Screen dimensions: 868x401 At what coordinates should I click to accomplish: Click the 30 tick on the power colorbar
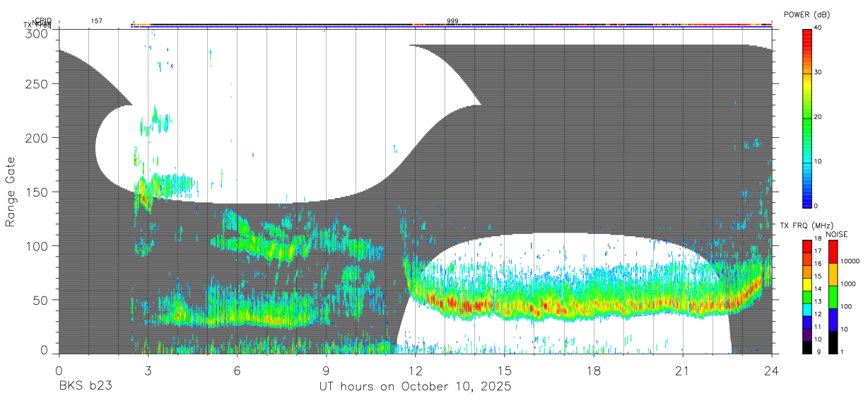click(x=819, y=72)
